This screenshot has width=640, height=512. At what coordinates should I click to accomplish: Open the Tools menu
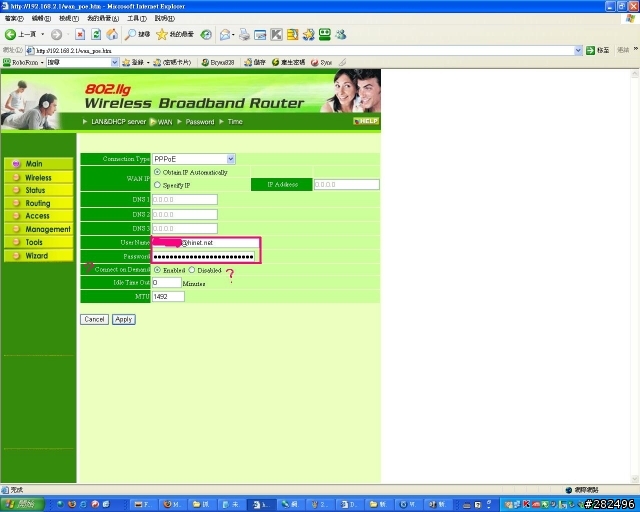pos(137,18)
